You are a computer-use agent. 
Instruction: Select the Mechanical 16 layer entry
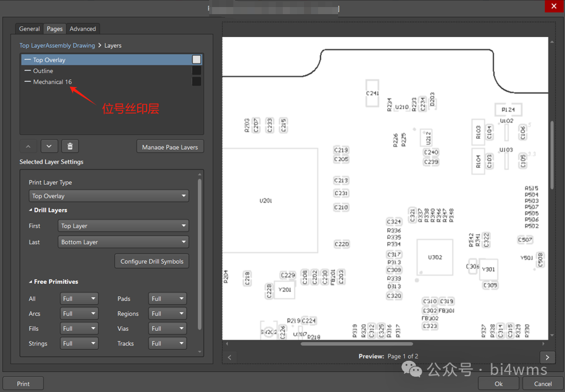[52, 82]
